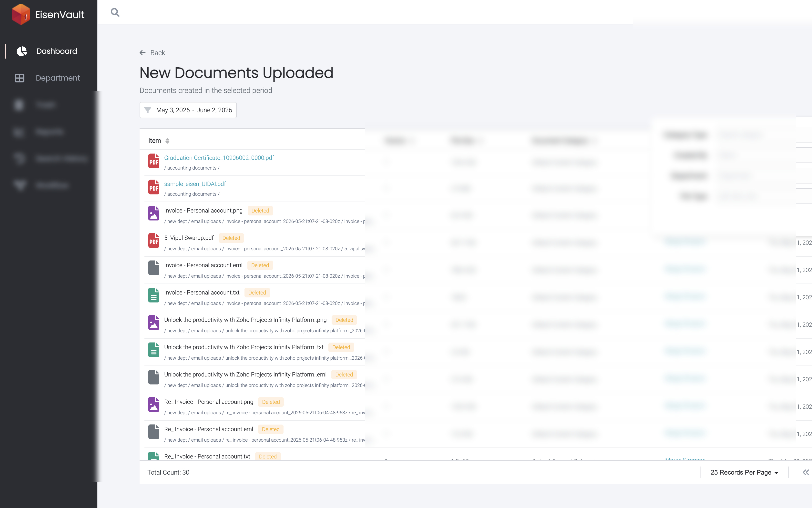
Task: Click image icon of Unlock the productivity ...png
Action: point(154,323)
